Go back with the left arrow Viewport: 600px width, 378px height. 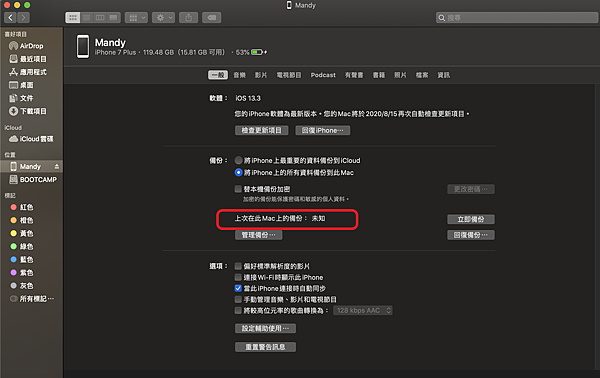point(10,18)
